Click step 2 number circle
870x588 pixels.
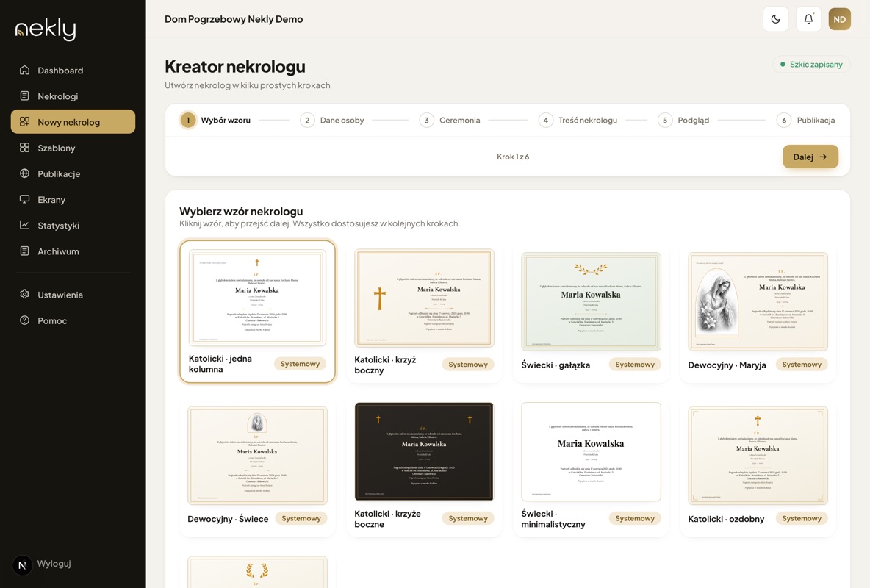tap(307, 120)
